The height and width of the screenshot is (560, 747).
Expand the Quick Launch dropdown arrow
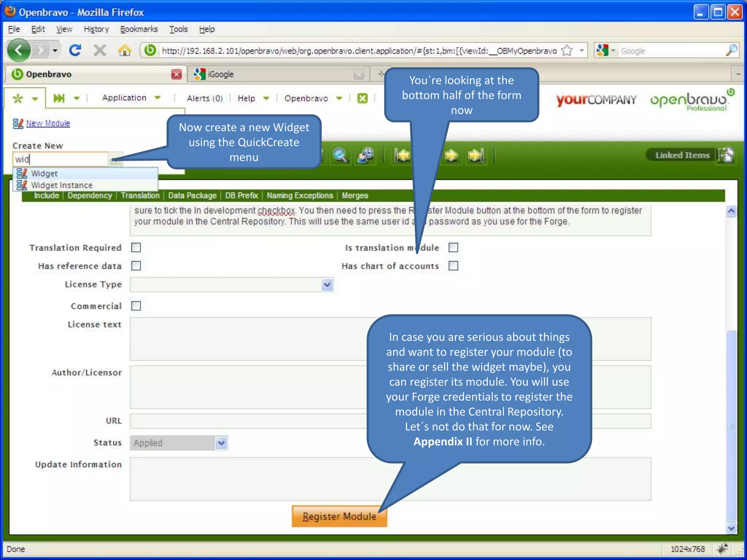click(x=76, y=98)
